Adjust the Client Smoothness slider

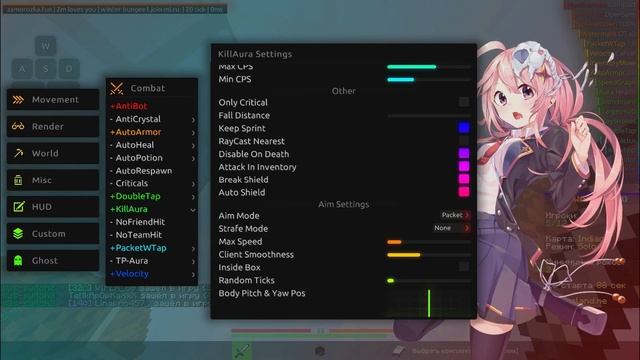click(429, 255)
